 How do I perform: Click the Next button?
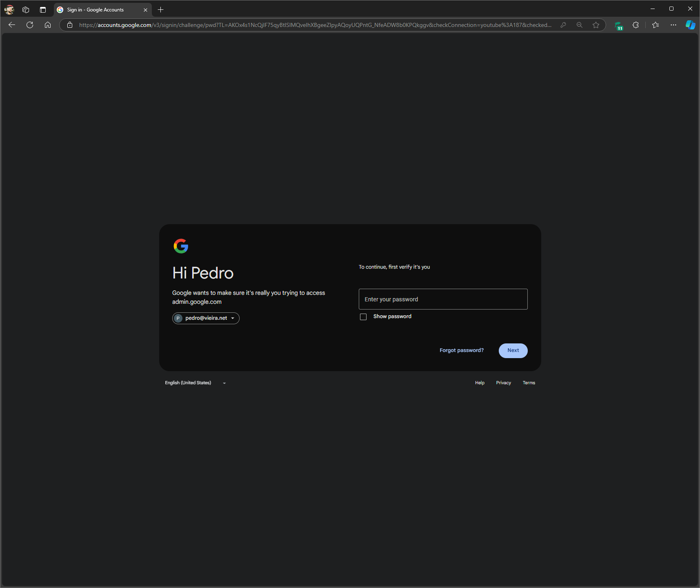coord(513,351)
